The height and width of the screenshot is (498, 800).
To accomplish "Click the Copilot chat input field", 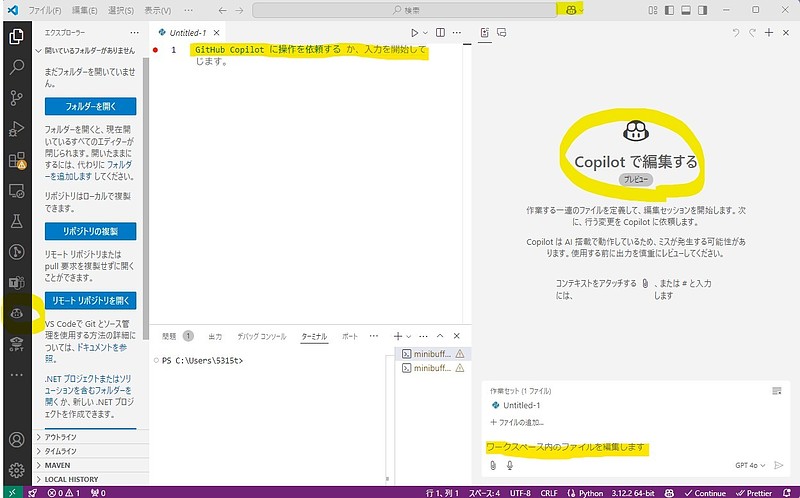I will [x=620, y=446].
